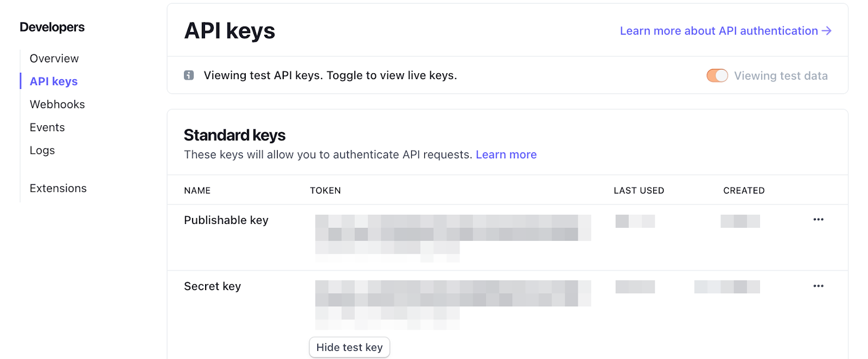This screenshot has width=868, height=359.
Task: Open the Secret key three-dot menu
Action: 818,286
